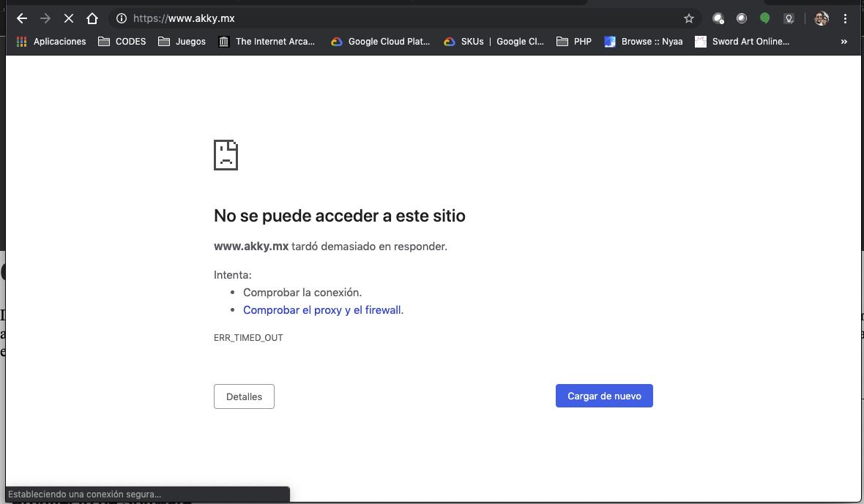Click the heading No se puede acceder a este sitio
Image resolution: width=864 pixels, height=504 pixels.
[x=340, y=216]
